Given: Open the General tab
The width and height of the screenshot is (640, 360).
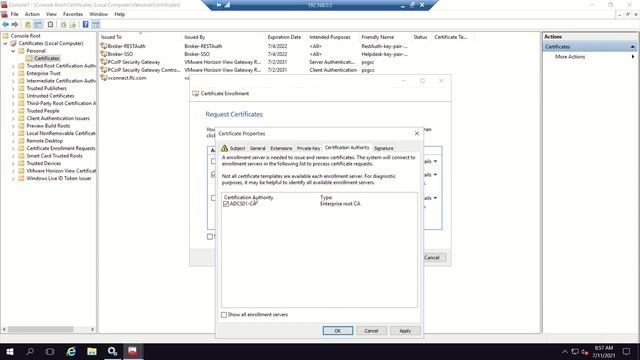Looking at the screenshot, I should (258, 148).
